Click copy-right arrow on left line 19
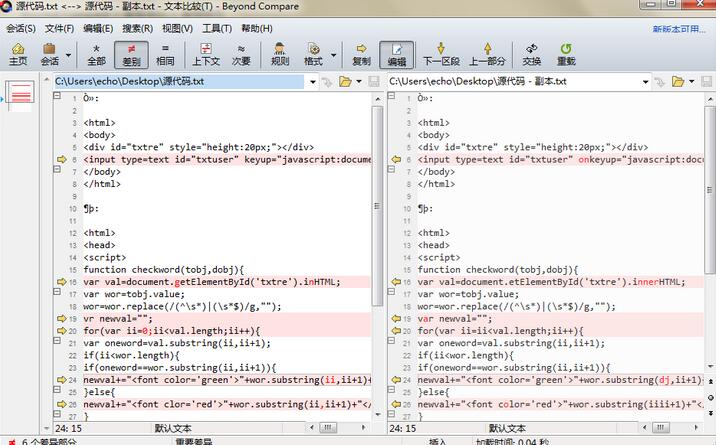 coord(62,318)
